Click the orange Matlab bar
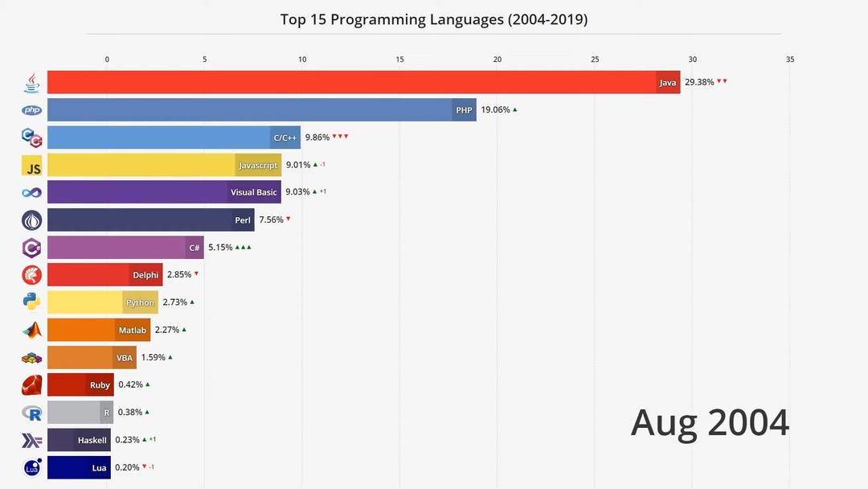Screen dimensions: 868x489 tap(99, 330)
